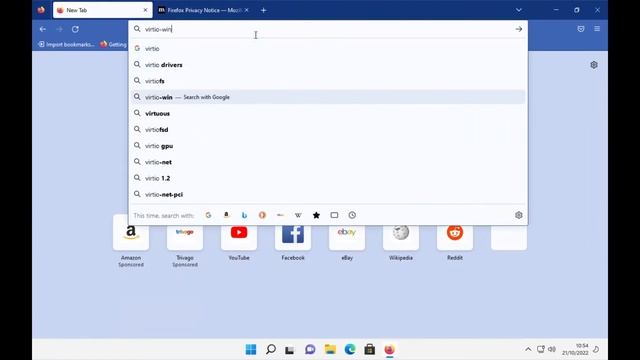Screen dimensions: 640x360
Task: Open the Firefox application menu
Action: click(597, 29)
